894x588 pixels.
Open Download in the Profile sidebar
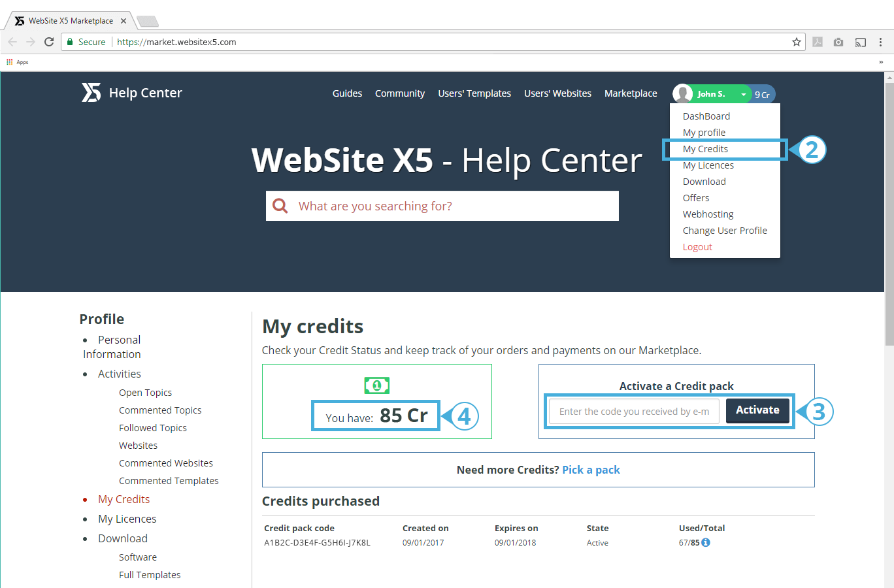point(123,538)
